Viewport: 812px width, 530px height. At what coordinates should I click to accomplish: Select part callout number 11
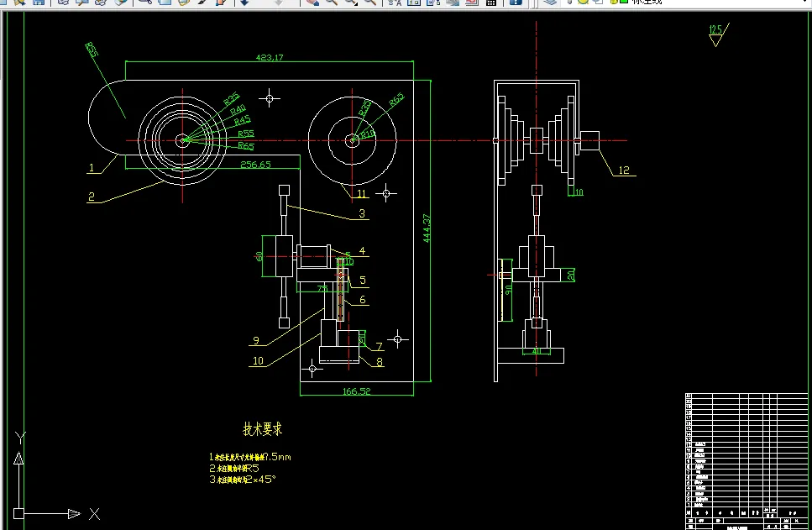pyautogui.click(x=361, y=194)
